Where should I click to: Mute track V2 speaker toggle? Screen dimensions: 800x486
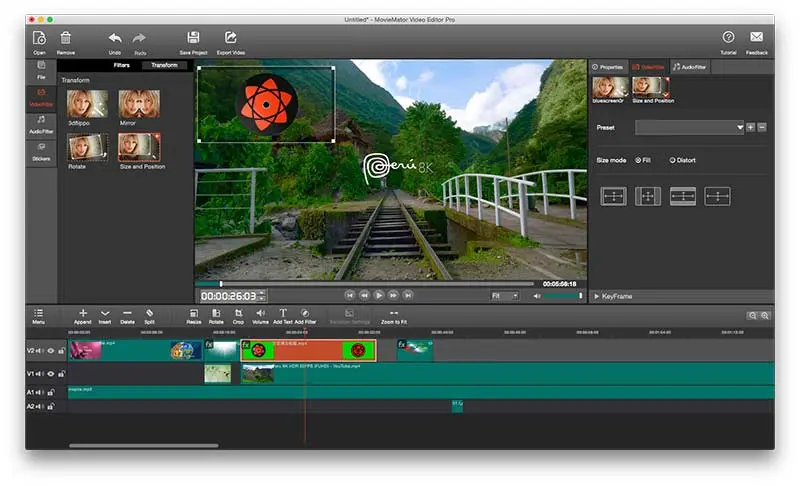(x=39, y=351)
